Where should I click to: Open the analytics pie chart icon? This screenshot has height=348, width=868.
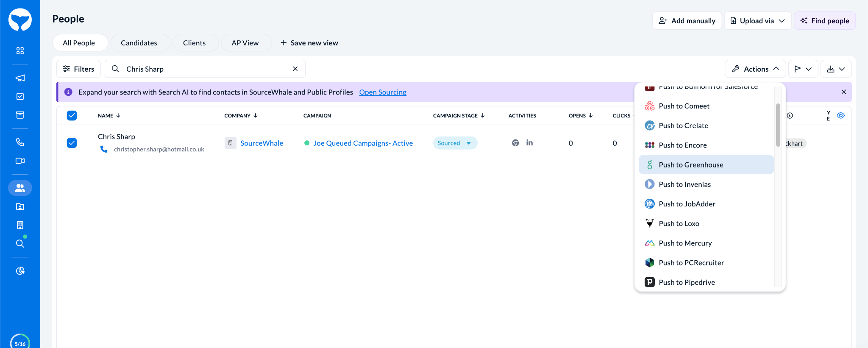[20, 271]
